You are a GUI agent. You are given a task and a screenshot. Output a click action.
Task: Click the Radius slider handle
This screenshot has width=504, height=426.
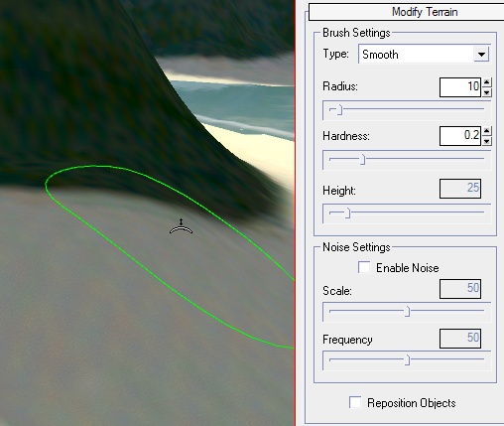click(x=339, y=110)
